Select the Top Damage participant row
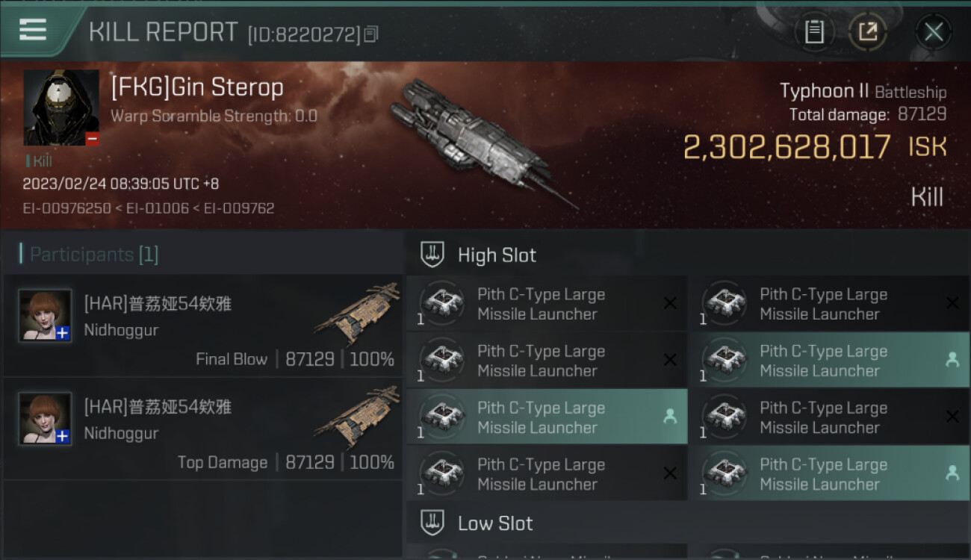 (202, 429)
